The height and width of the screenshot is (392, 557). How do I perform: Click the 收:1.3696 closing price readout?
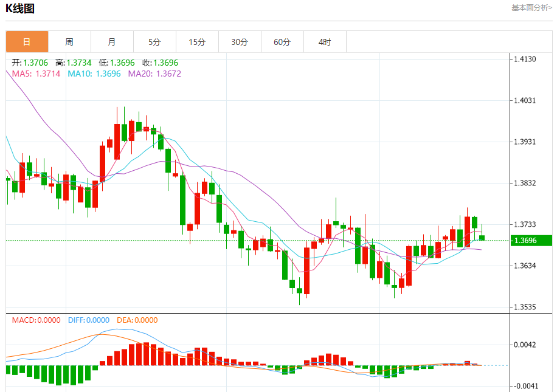click(x=160, y=63)
